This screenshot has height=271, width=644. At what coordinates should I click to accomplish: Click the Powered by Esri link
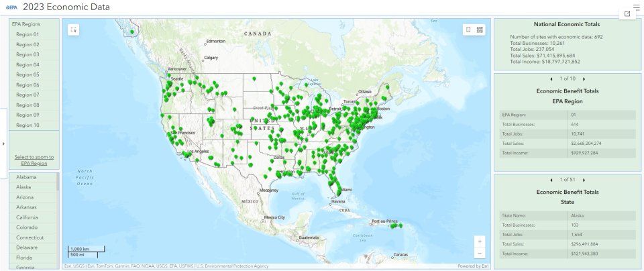tap(472, 266)
